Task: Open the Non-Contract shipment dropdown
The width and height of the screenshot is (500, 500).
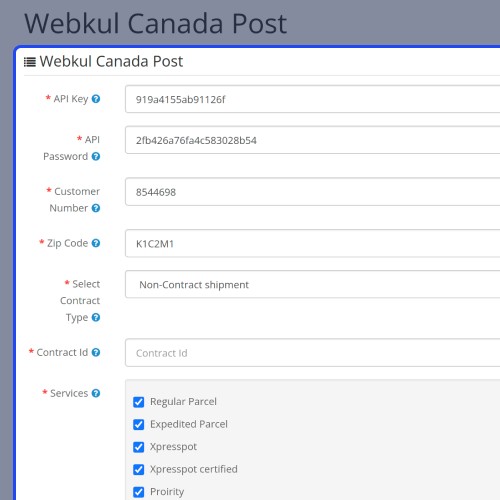Action: point(313,284)
